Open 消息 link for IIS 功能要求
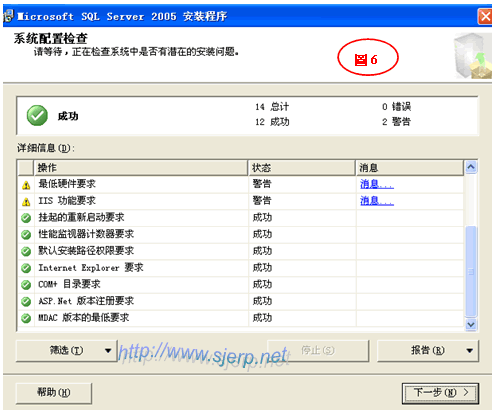The image size is (497, 414). point(377,200)
